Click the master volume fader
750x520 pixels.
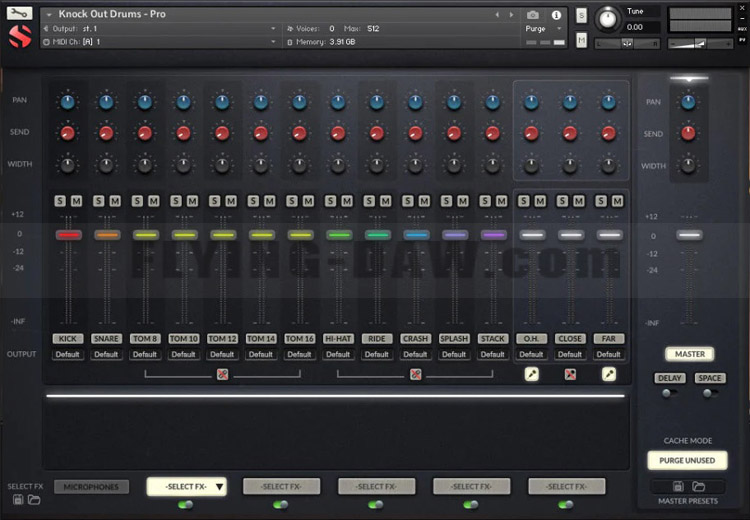tap(689, 235)
